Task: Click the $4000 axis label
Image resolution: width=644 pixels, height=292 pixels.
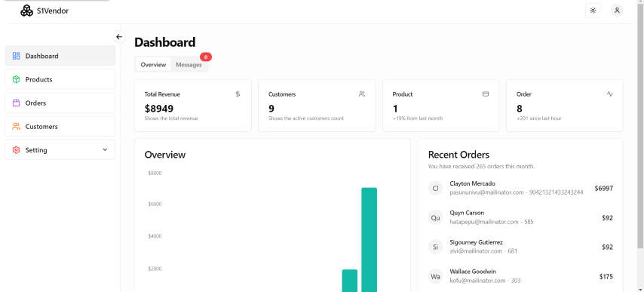Action: 155,237
